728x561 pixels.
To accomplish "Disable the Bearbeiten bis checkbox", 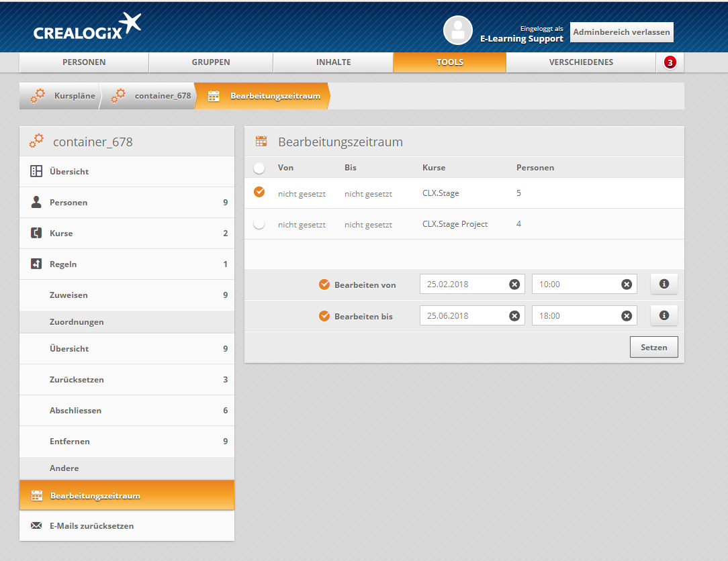I will coord(324,316).
